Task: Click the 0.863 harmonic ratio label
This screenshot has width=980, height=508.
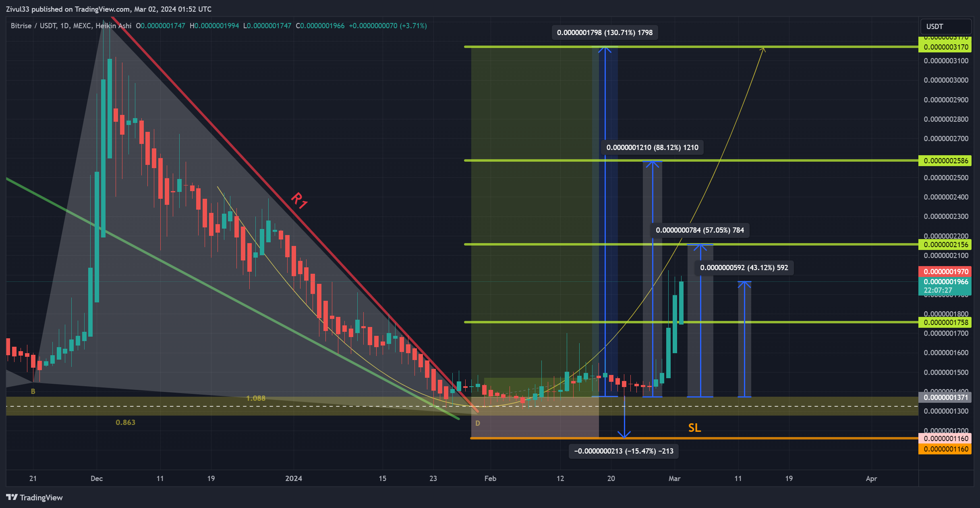Action: pyautogui.click(x=125, y=423)
